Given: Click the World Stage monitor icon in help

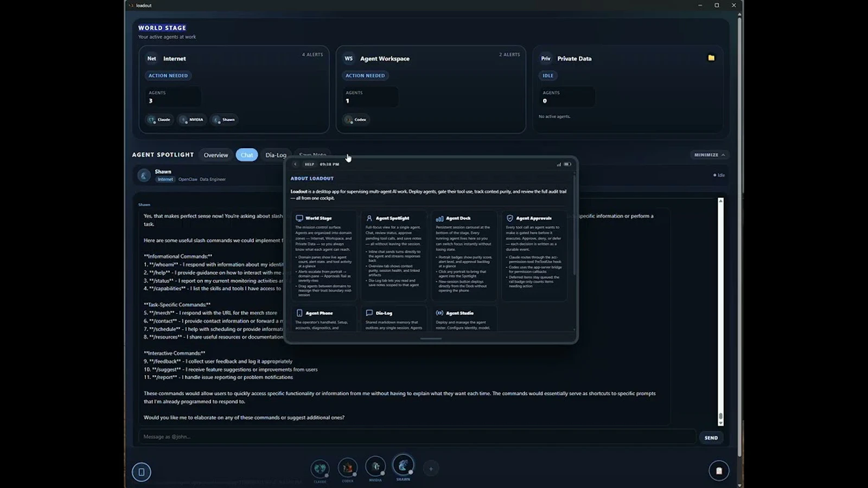Looking at the screenshot, I should pyautogui.click(x=299, y=218).
